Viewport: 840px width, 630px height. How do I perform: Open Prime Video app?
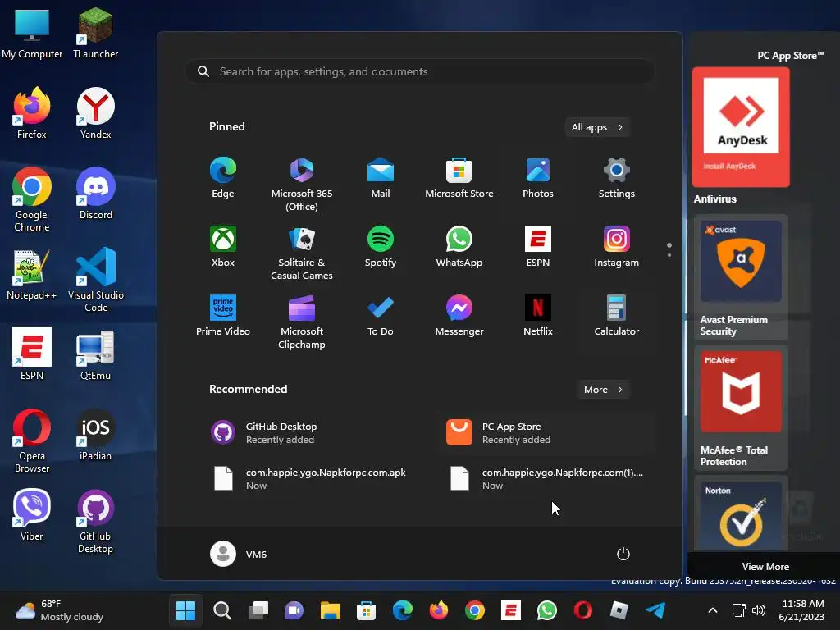click(223, 316)
